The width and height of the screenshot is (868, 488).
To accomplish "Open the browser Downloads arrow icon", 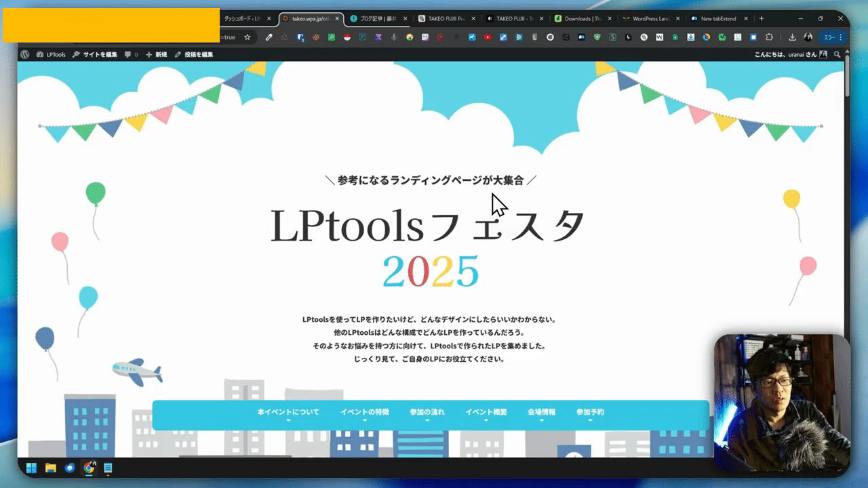I will [791, 37].
